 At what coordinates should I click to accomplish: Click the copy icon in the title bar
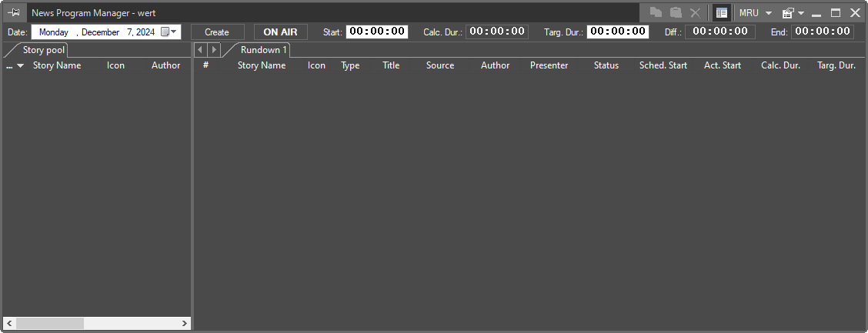coord(656,12)
